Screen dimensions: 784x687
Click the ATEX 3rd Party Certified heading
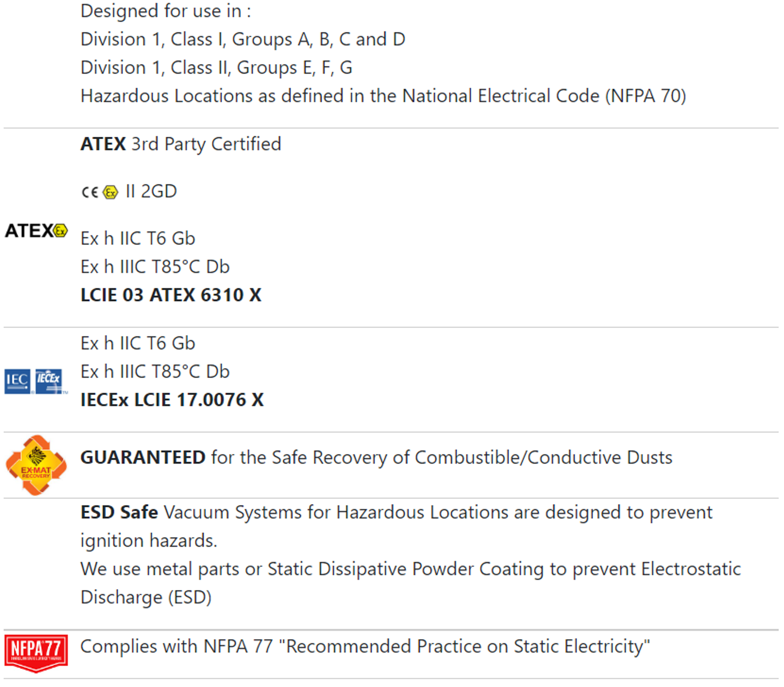coord(181,144)
